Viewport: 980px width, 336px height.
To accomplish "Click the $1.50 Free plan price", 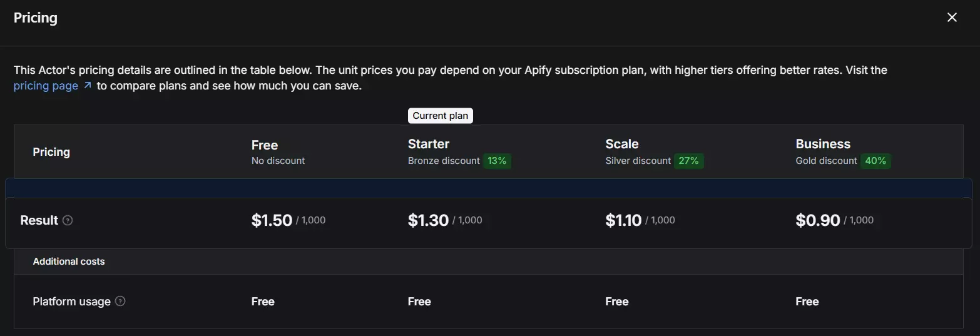I will 272,220.
